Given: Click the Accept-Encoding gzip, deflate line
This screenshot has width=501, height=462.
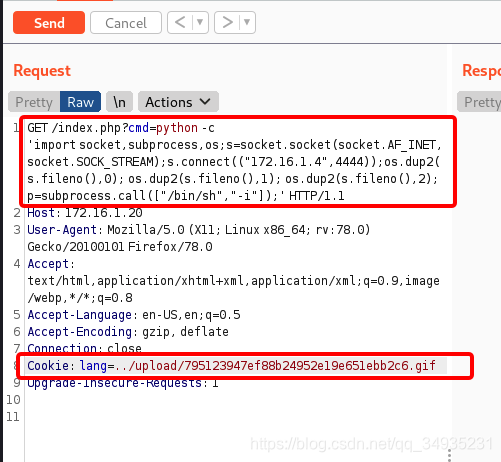Looking at the screenshot, I should pos(128,332).
